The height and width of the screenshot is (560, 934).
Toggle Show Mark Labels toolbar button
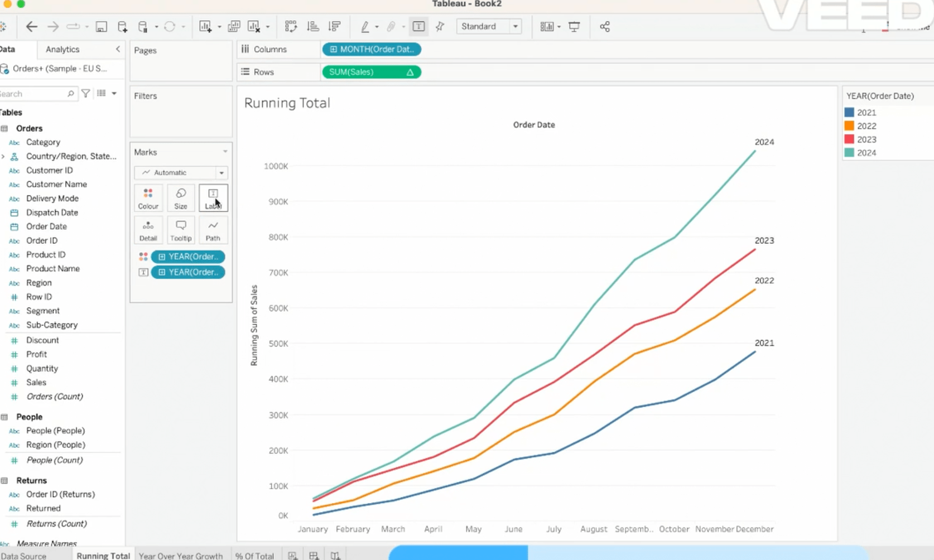point(418,26)
